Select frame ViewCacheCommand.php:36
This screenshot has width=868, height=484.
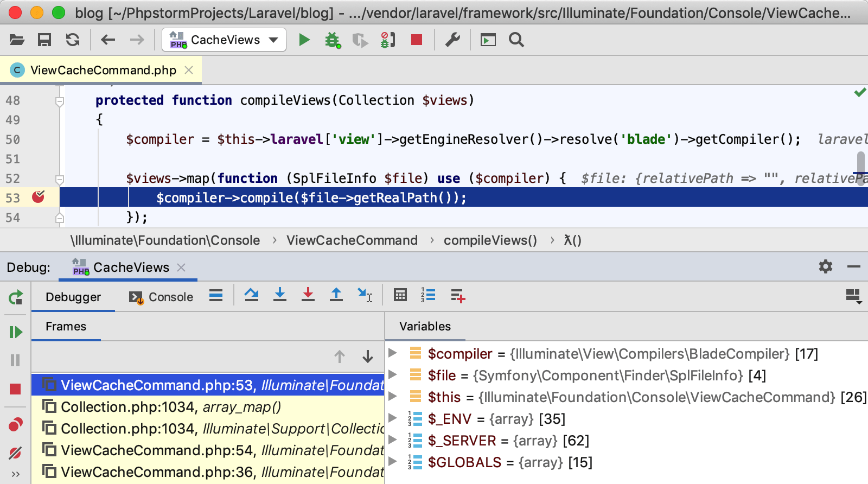[x=208, y=472]
